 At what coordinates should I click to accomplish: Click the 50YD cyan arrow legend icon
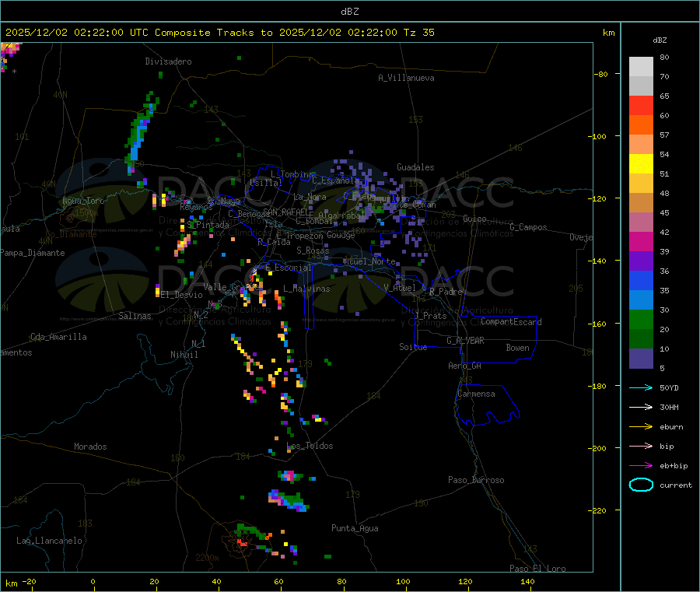point(641,387)
